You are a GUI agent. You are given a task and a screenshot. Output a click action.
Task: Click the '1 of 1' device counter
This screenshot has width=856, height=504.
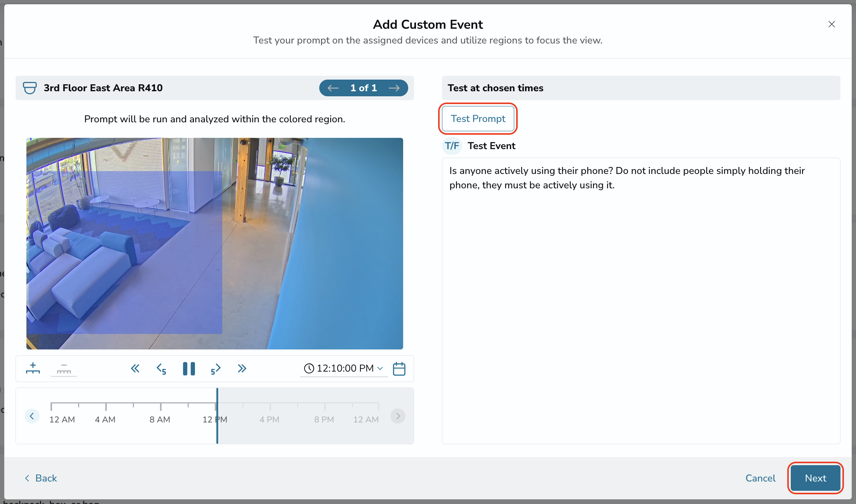click(364, 88)
